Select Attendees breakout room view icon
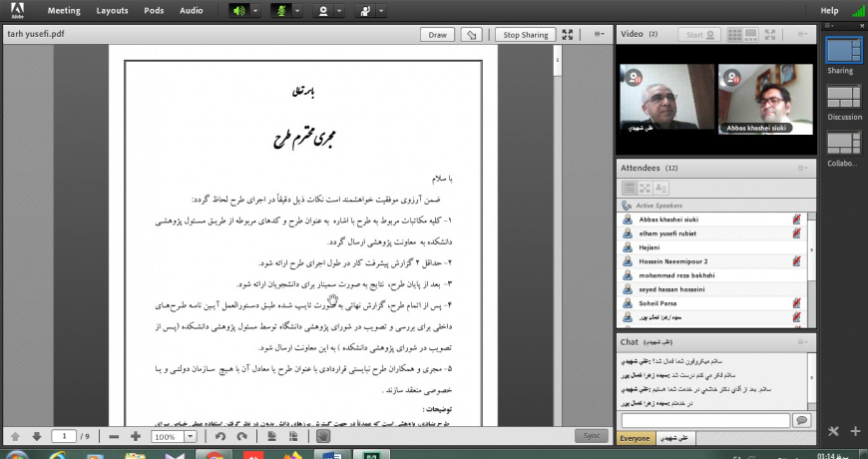The width and height of the screenshot is (868, 459). [645, 188]
